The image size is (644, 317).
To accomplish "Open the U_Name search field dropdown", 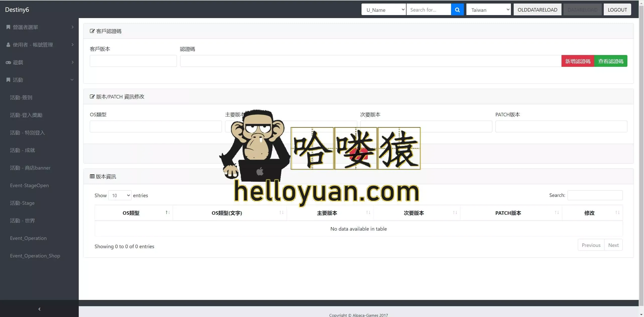I will coord(384,10).
